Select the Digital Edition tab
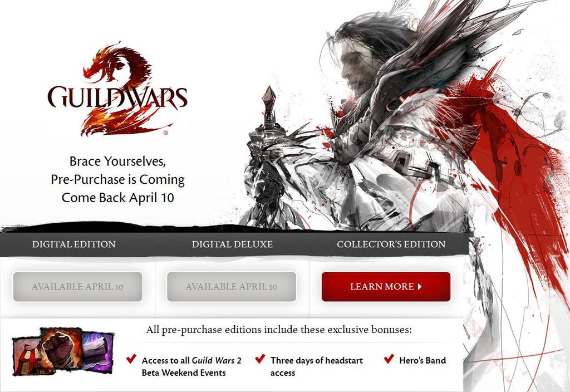The width and height of the screenshot is (570, 392). (74, 244)
